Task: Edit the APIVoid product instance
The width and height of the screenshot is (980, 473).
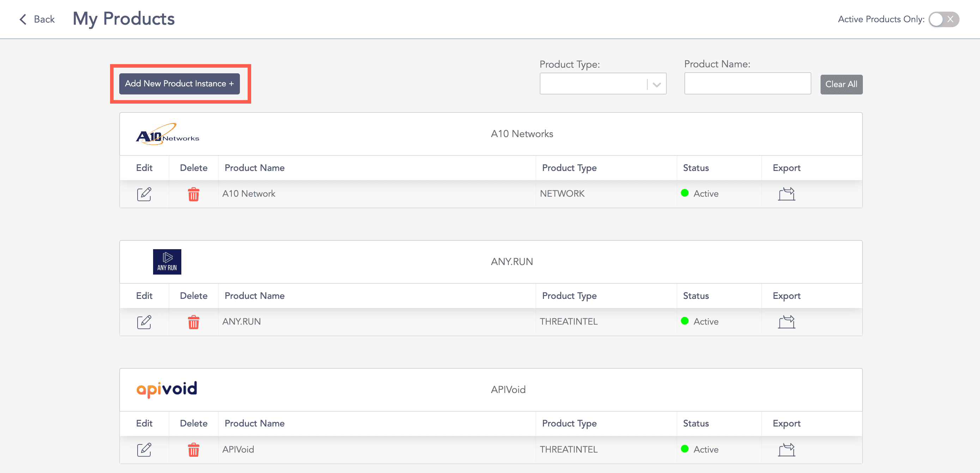Action: tap(144, 449)
